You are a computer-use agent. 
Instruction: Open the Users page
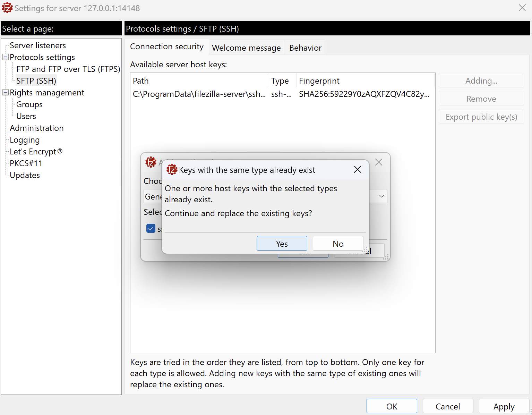(26, 116)
